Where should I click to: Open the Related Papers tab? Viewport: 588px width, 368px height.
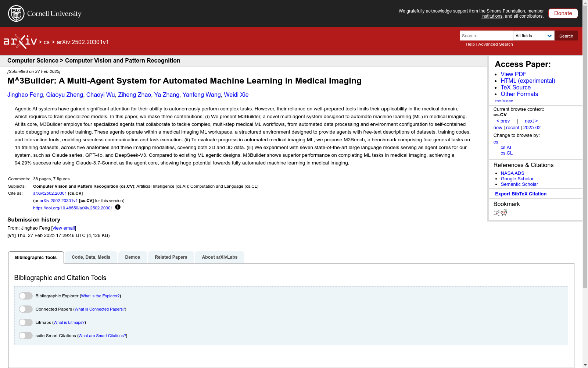click(x=171, y=257)
